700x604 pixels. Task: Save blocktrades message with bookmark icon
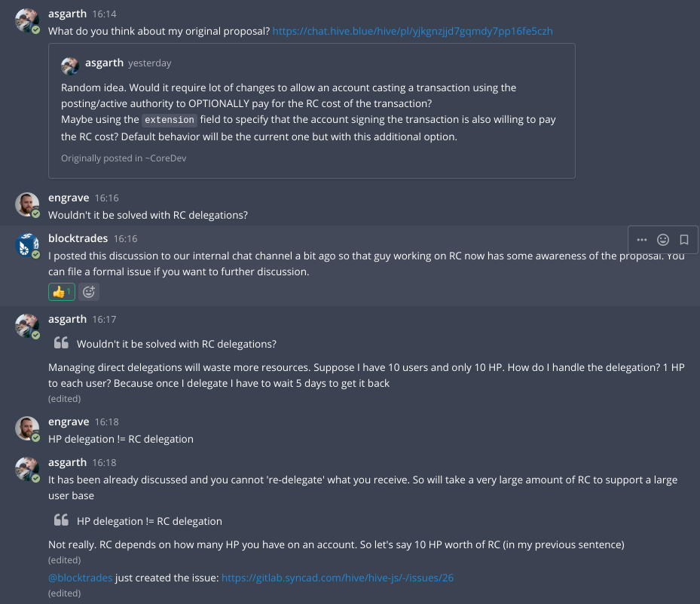pyautogui.click(x=684, y=240)
